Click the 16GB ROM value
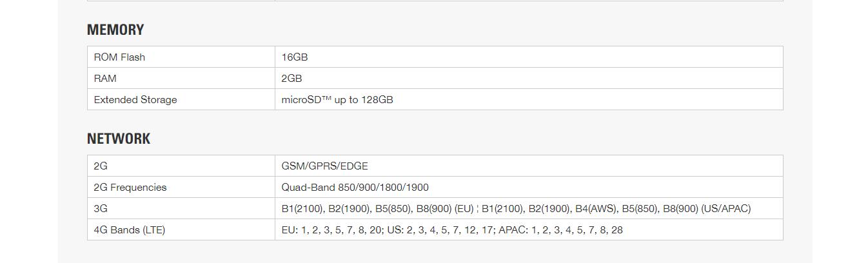 click(295, 57)
